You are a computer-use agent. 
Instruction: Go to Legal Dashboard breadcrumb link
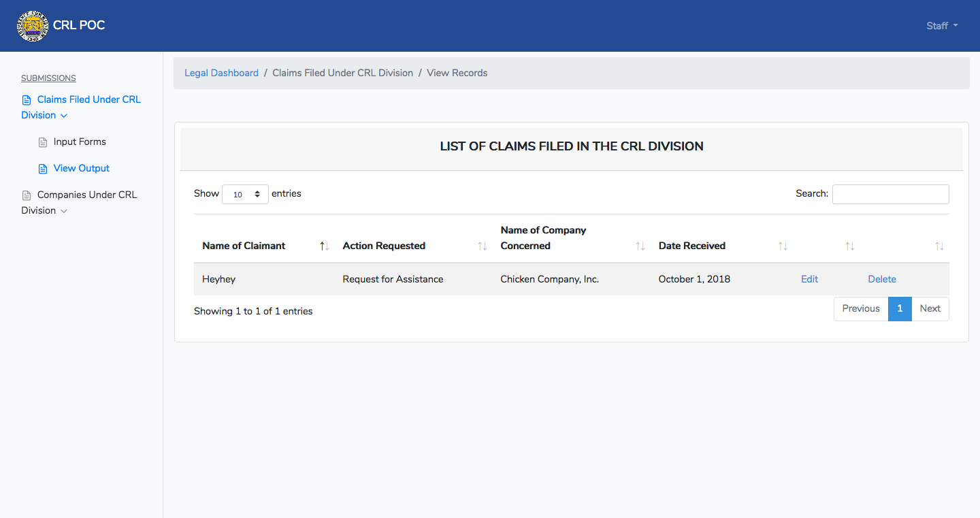click(221, 73)
